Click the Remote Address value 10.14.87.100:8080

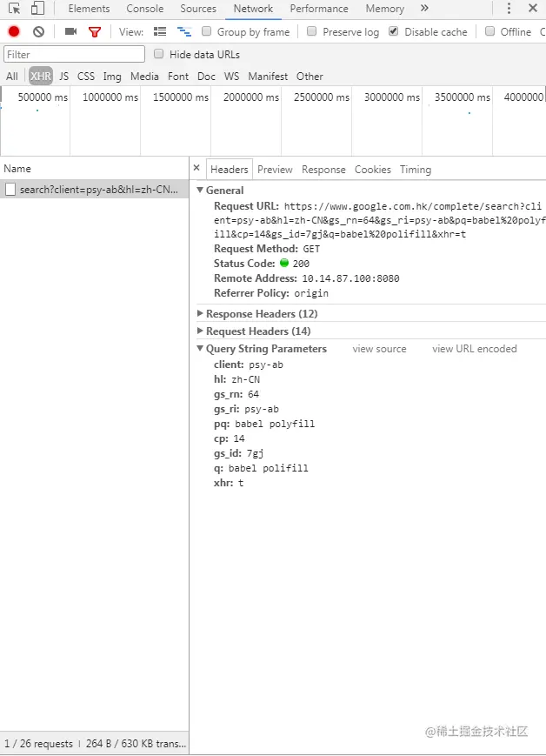pos(350,278)
